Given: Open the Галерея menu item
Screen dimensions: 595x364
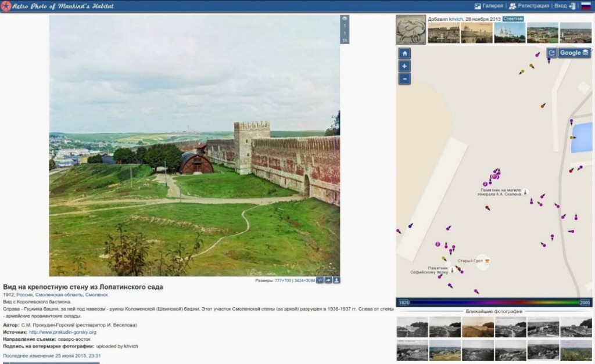Looking at the screenshot, I should click(489, 6).
